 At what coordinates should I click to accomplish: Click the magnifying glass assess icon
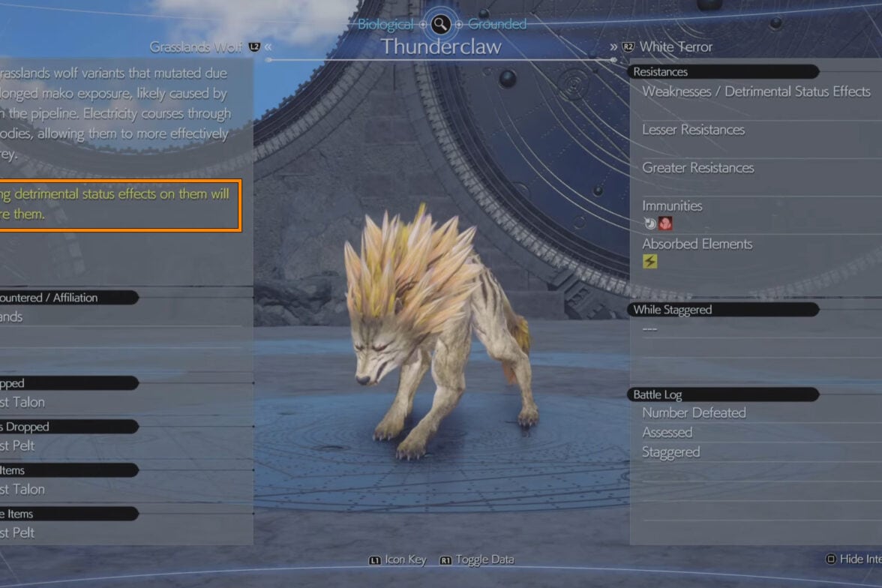(440, 24)
